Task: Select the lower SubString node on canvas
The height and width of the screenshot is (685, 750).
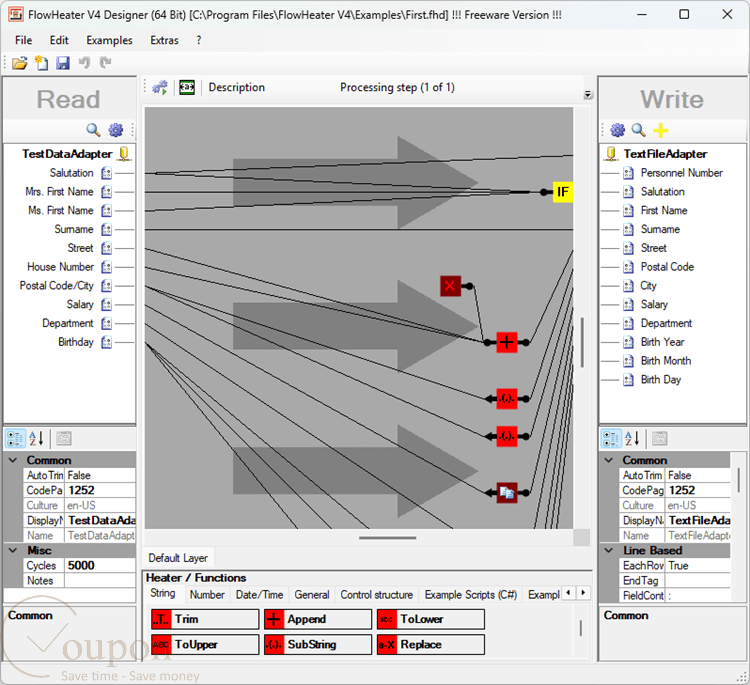Action: tap(507, 436)
